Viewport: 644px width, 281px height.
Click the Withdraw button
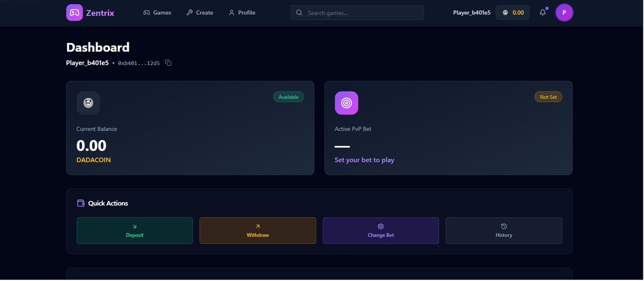[x=258, y=230]
